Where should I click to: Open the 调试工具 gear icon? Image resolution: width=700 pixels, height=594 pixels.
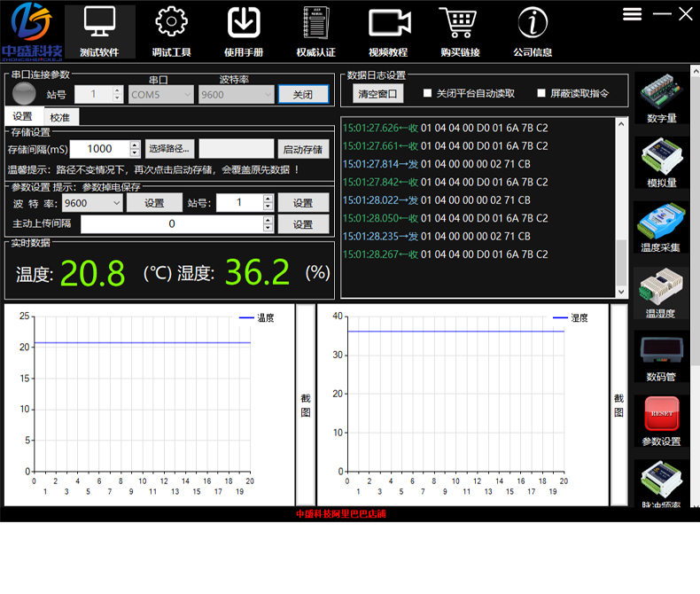tap(170, 23)
